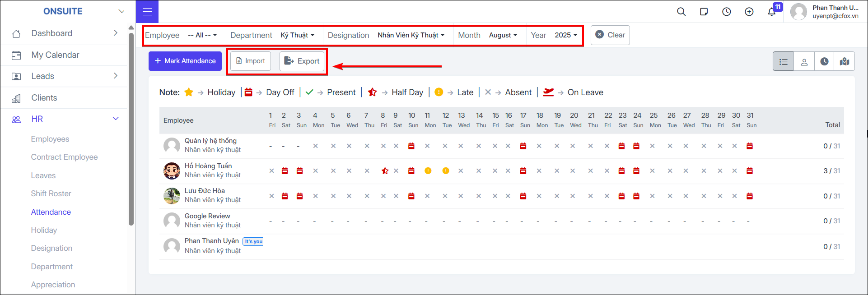Image resolution: width=868 pixels, height=295 pixels.
Task: Click Hồ Hoàng Tuấn total 3 / 31
Action: click(x=831, y=171)
